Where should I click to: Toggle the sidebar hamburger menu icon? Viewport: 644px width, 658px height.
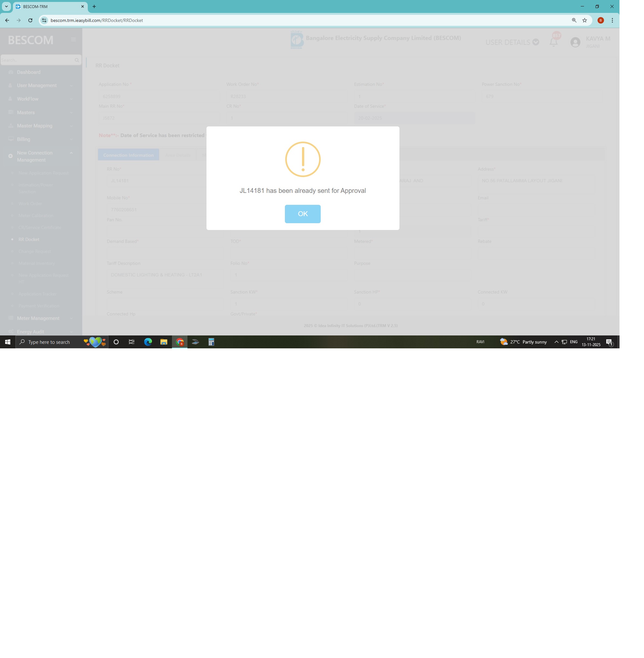pos(73,40)
